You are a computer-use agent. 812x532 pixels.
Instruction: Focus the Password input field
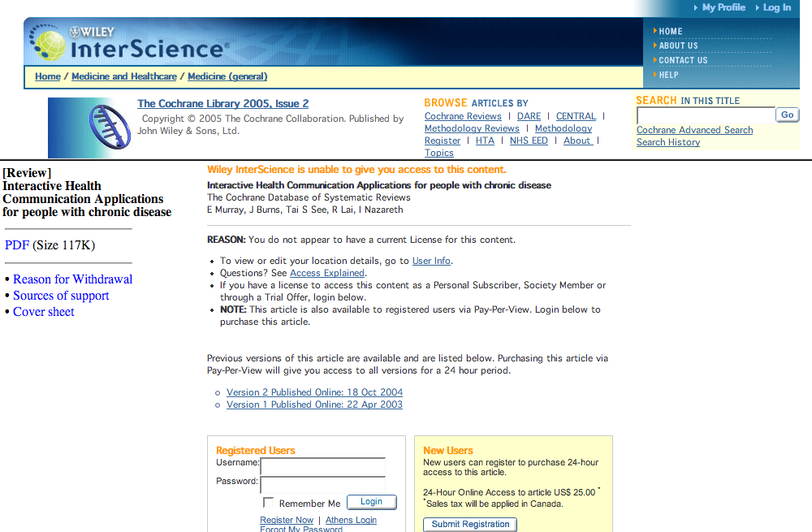[322, 484]
